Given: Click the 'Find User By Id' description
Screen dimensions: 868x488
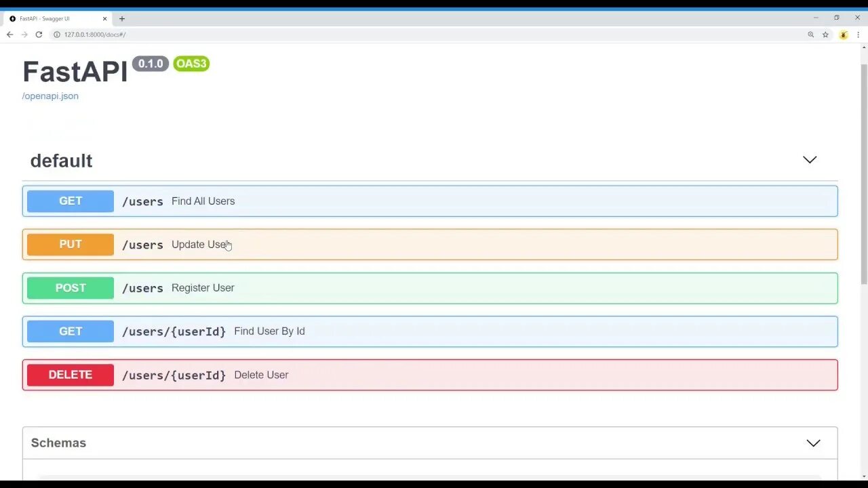Looking at the screenshot, I should tap(269, 331).
